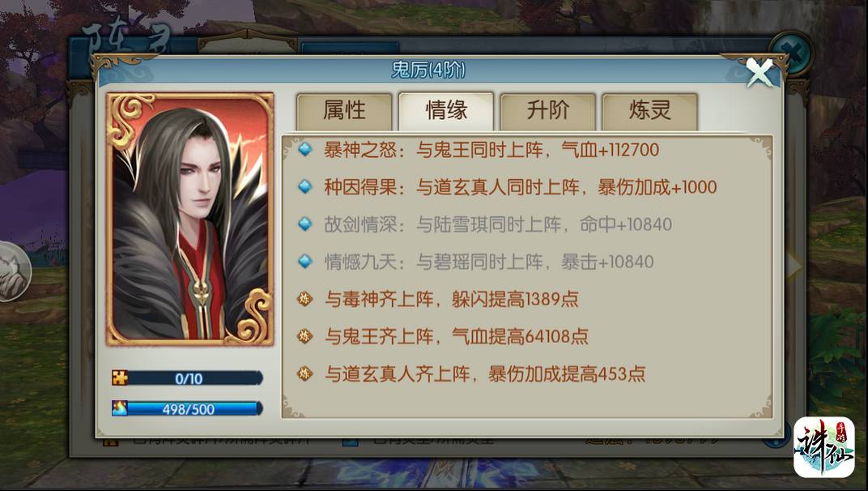Image resolution: width=868 pixels, height=491 pixels.
Task: Click the 暴神之怒 bond description text
Action: coord(491,150)
